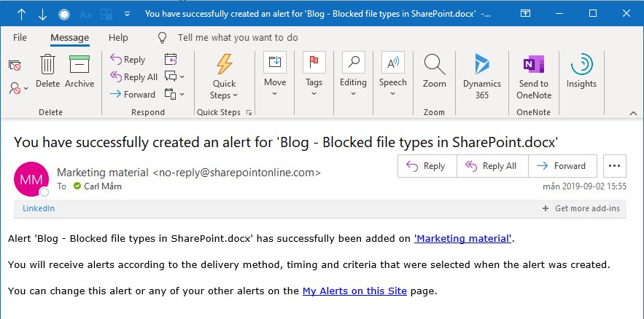The height and width of the screenshot is (319, 644).
Task: Open the Tags flag dropdown
Action: point(314,74)
